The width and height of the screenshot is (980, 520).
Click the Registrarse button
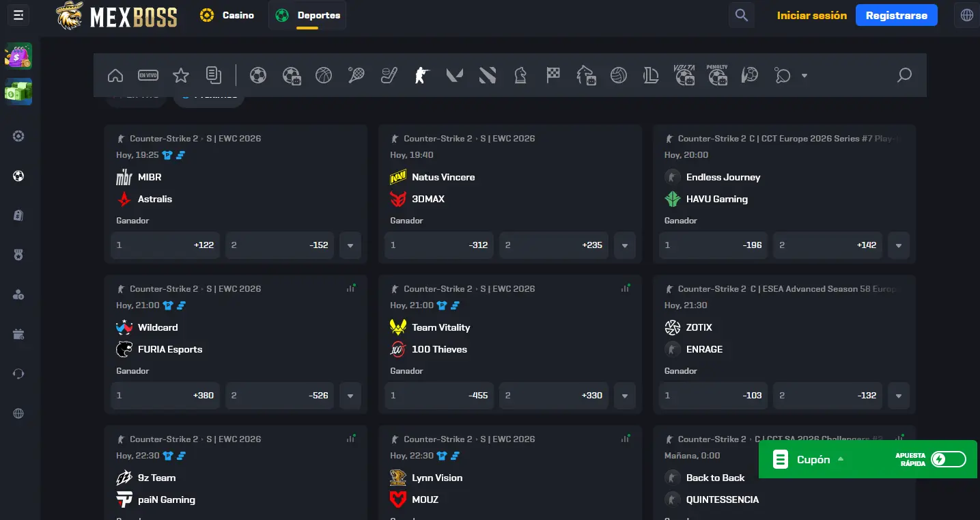point(896,15)
